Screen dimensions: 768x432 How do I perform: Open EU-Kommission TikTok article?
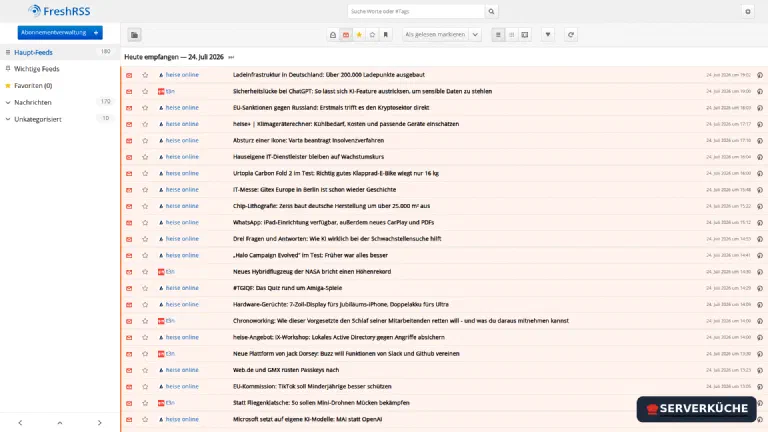[x=312, y=386]
